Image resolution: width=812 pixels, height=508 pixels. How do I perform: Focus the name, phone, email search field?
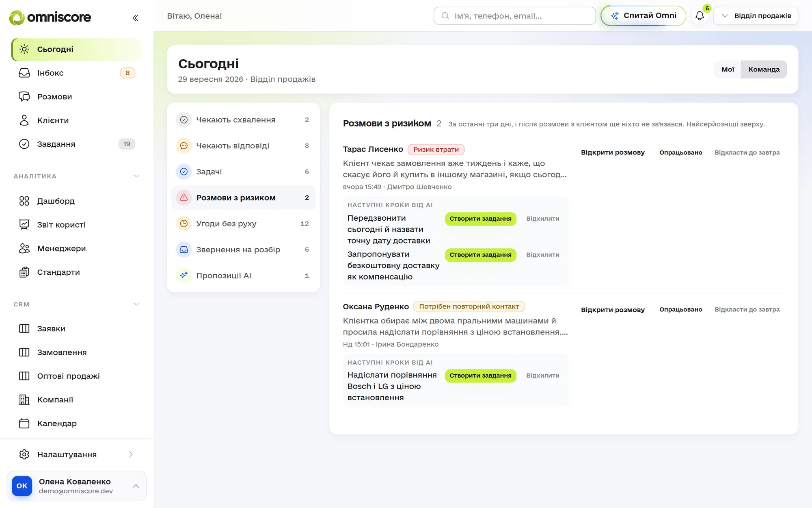point(514,16)
